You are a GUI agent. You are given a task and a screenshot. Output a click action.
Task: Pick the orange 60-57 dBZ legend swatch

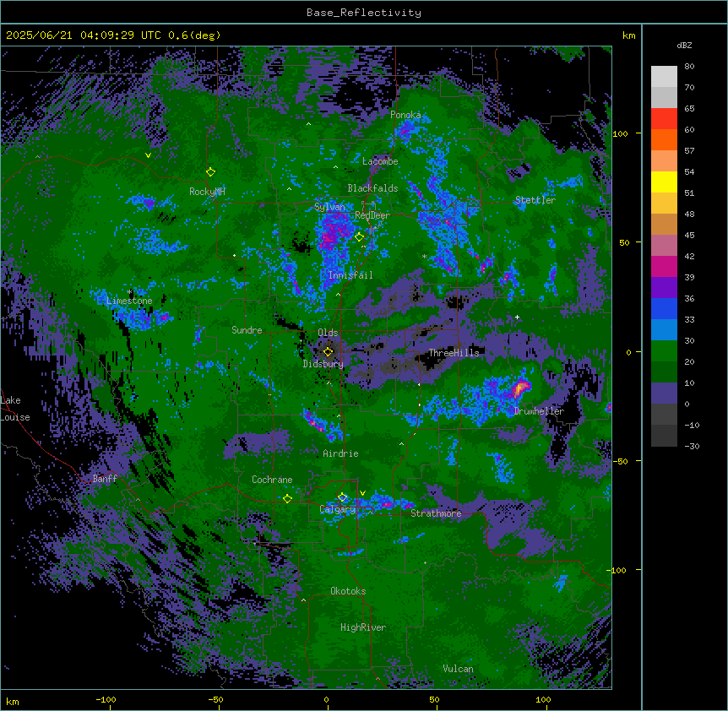(664, 139)
